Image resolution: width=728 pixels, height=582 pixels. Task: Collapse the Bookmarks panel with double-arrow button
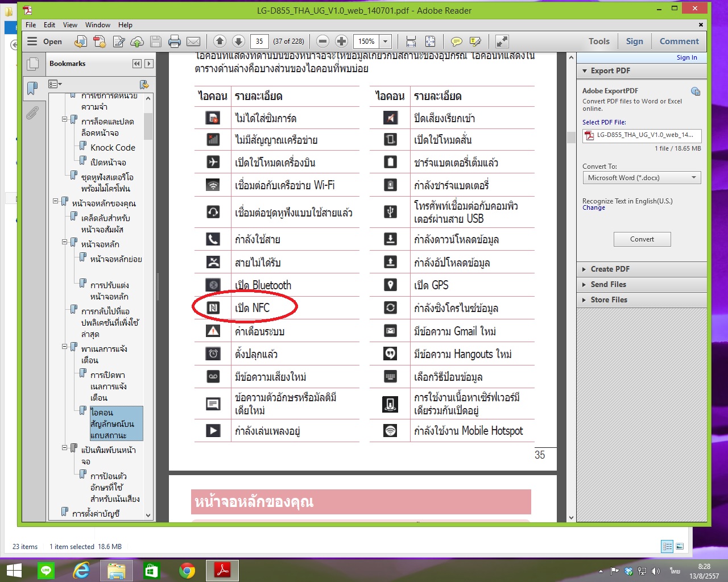pyautogui.click(x=136, y=64)
